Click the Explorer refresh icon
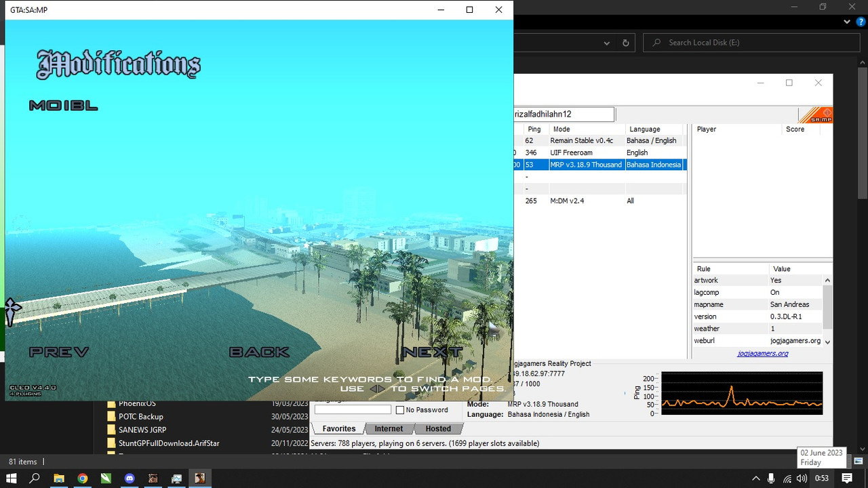868x488 pixels. (625, 43)
